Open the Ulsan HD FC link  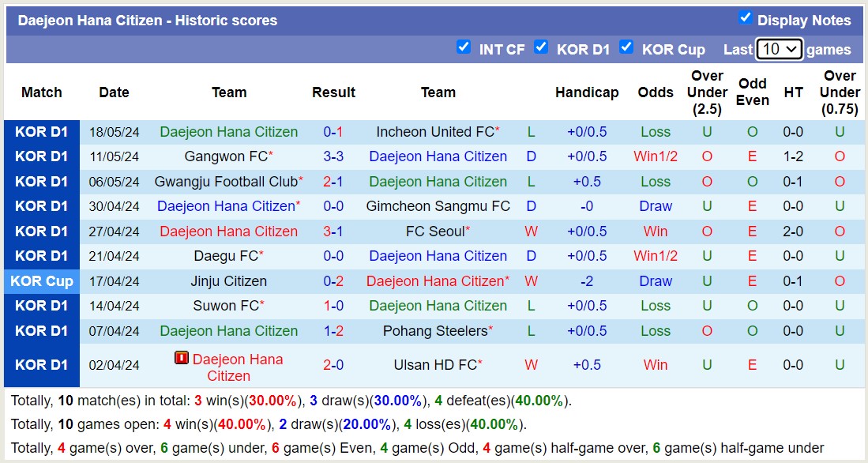(x=434, y=364)
